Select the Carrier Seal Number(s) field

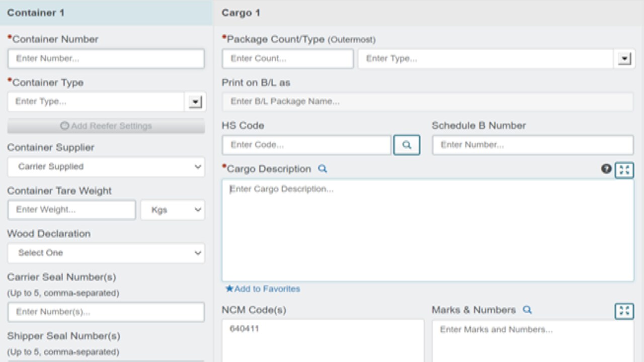click(106, 312)
